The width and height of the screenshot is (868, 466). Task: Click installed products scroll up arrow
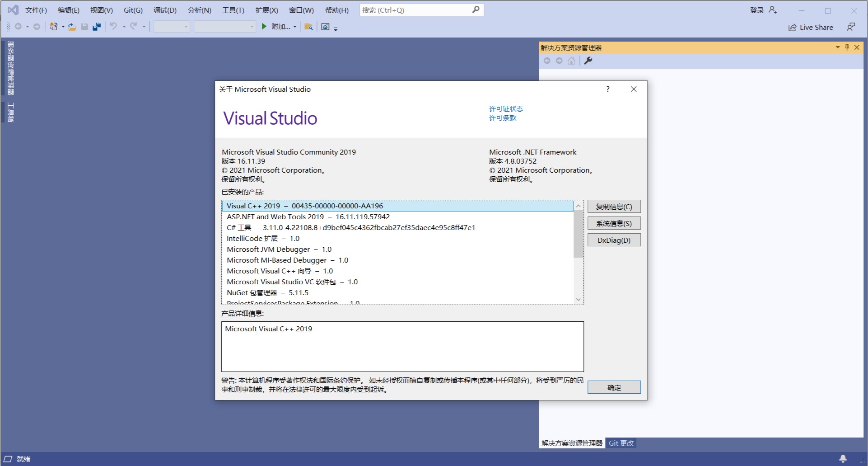pos(578,206)
